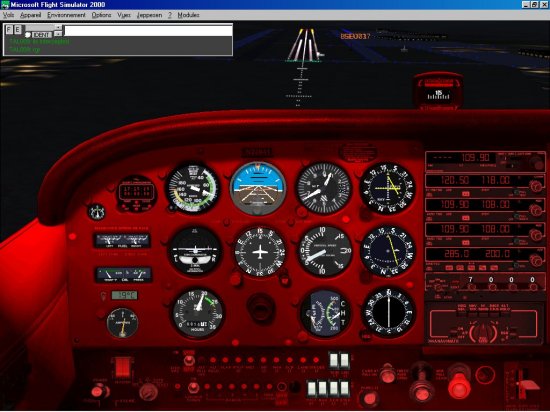Image resolution: width=550 pixels, height=412 pixels.
Task: Click the altimeter gauge
Action: [323, 188]
